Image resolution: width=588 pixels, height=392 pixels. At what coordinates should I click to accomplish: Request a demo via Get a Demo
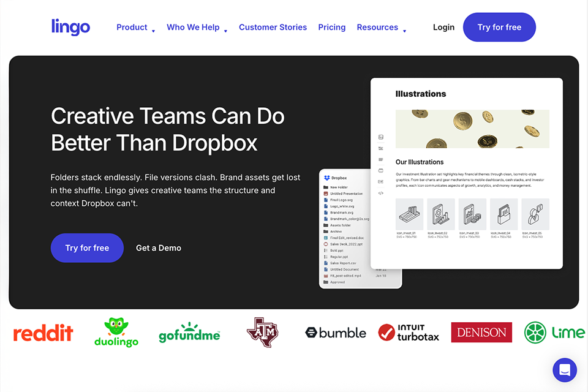pyautogui.click(x=158, y=248)
